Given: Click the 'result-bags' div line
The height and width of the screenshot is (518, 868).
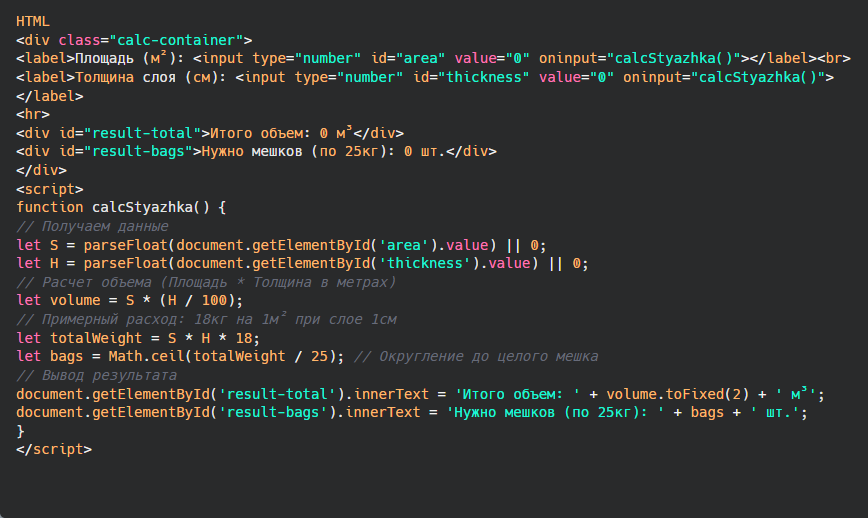Looking at the screenshot, I should tap(256, 152).
